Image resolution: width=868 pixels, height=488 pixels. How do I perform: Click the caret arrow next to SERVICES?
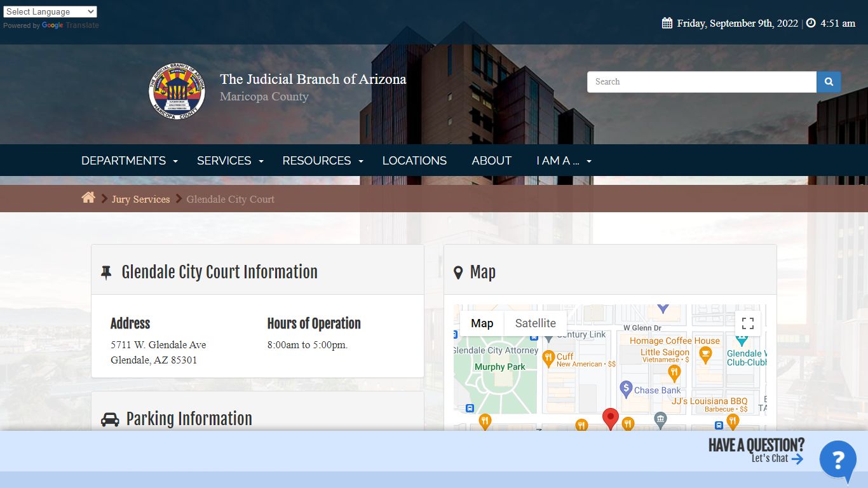click(x=261, y=161)
